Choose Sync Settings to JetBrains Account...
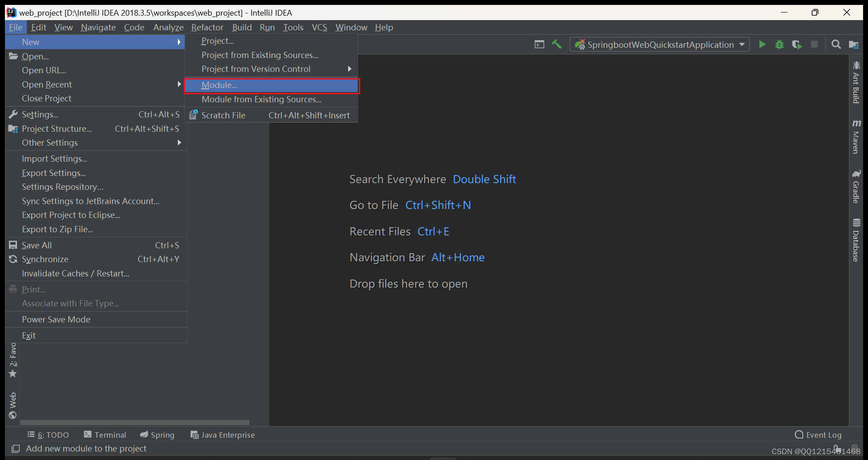 pyautogui.click(x=96, y=201)
